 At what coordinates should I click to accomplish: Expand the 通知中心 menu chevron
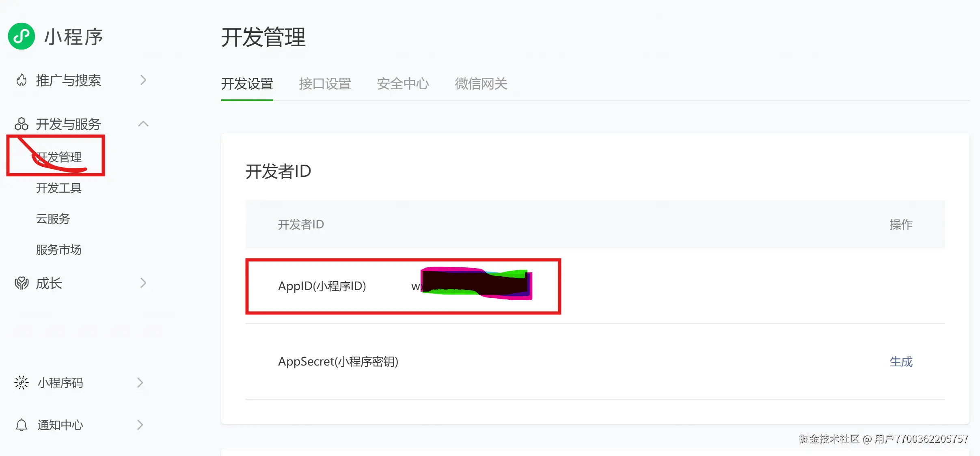coord(140,425)
